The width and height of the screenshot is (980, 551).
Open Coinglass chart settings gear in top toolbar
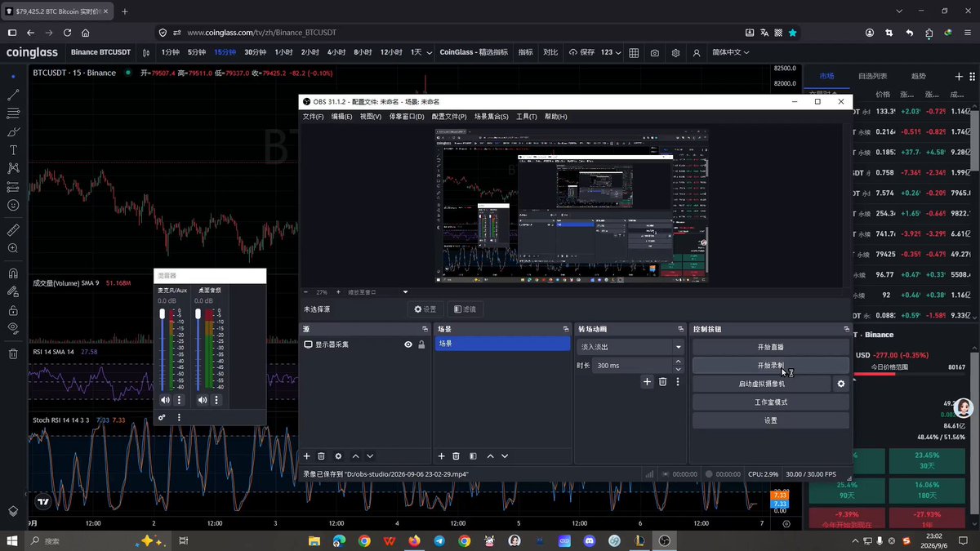[675, 52]
